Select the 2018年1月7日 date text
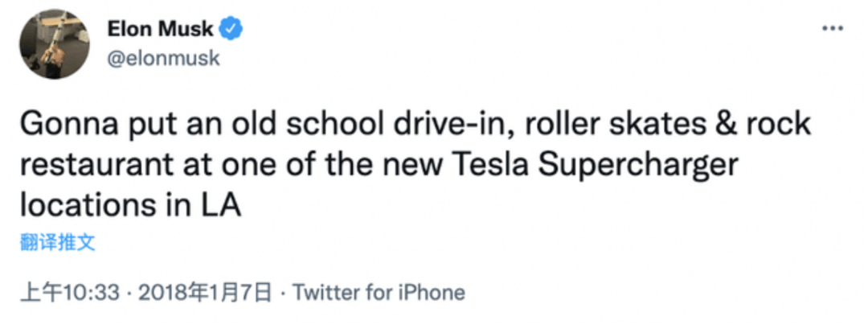This screenshot has height=325, width=868. click(205, 292)
